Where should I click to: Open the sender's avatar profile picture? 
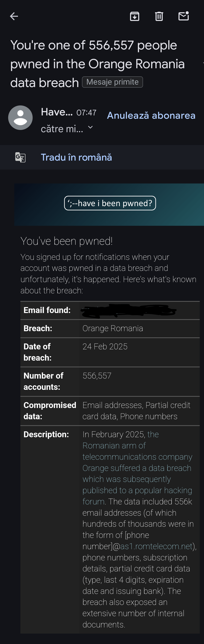(x=20, y=118)
